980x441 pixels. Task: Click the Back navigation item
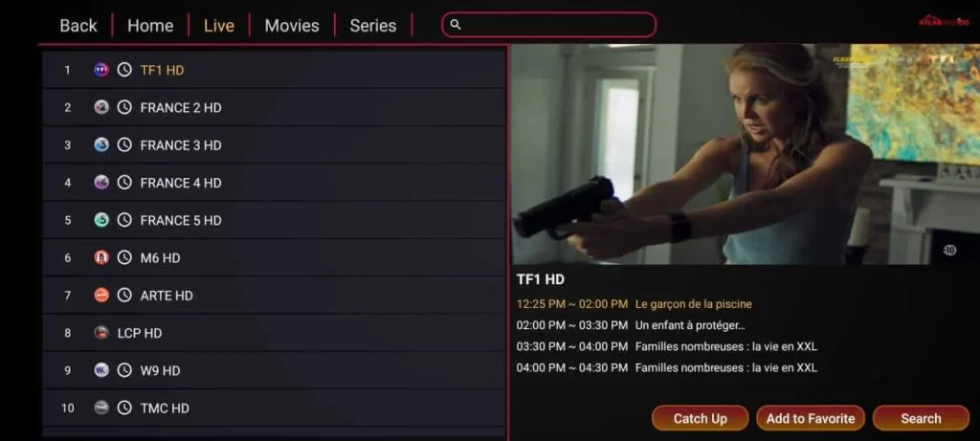[78, 26]
